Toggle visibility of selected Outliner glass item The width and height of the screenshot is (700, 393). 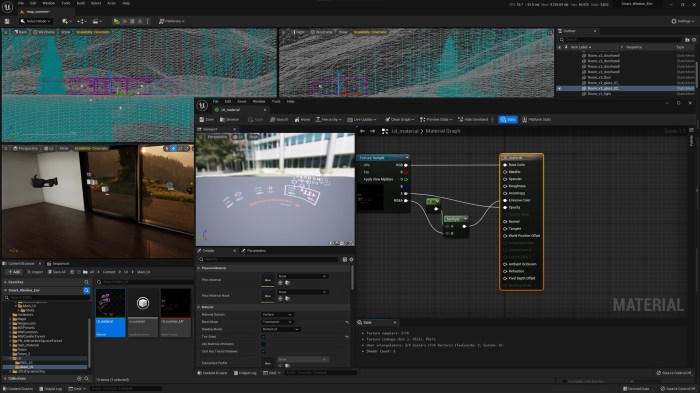559,88
